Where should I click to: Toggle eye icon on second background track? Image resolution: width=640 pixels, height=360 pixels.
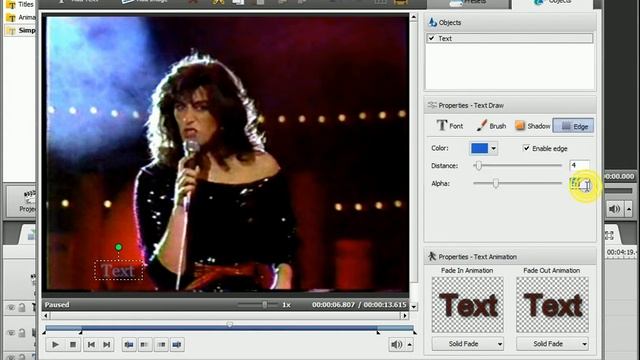tap(11, 333)
